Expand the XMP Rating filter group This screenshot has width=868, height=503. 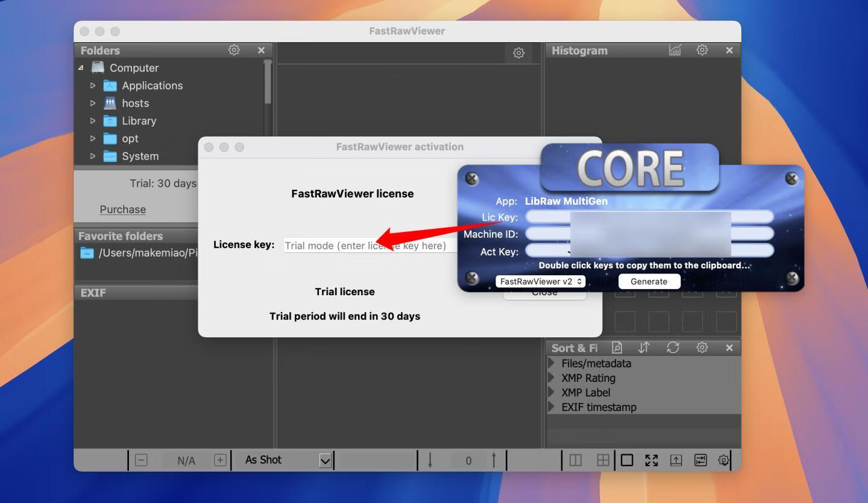coord(552,378)
